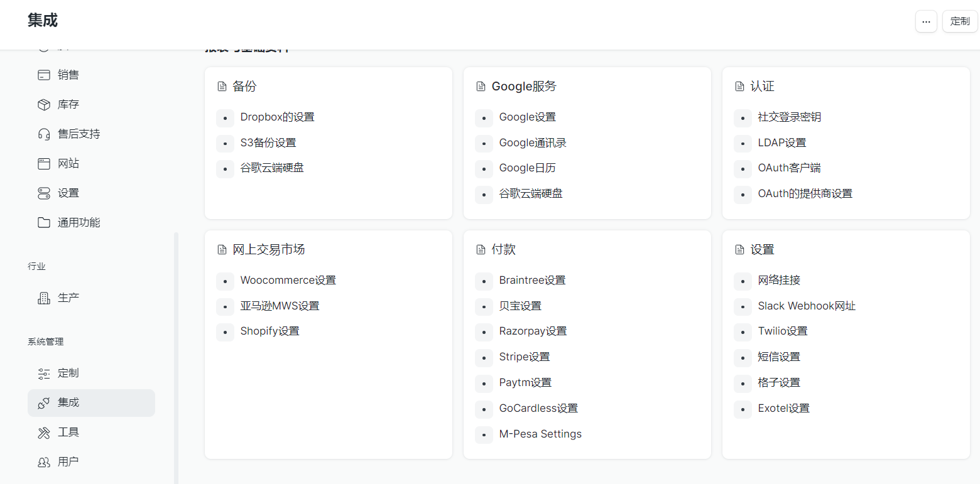Image resolution: width=980 pixels, height=484 pixels.
Task: Click the 生产 building icon in sidebar
Action: (x=44, y=298)
